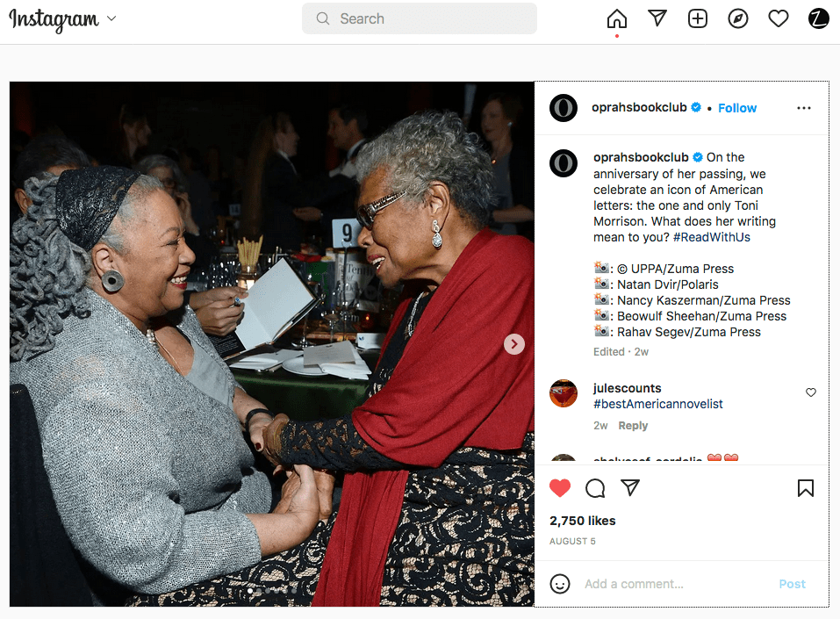
Task: Create new post with plus icon
Action: (698, 18)
